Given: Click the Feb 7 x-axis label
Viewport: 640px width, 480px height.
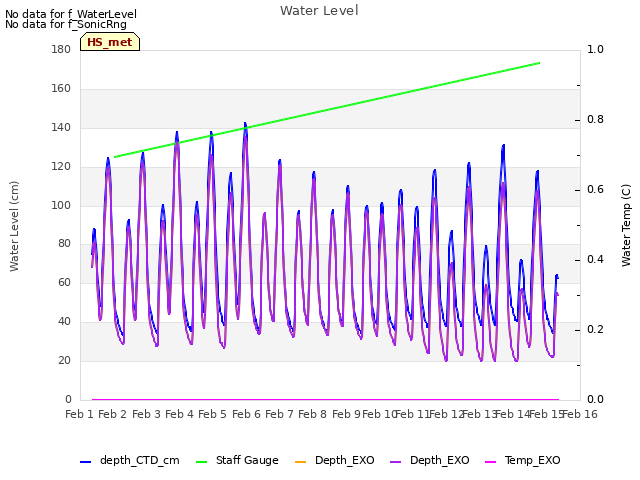Looking at the screenshot, I should coord(279,414).
